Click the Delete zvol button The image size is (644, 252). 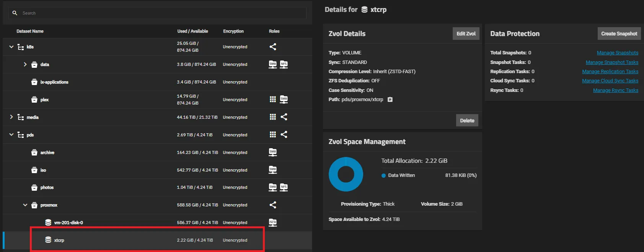[467, 120]
